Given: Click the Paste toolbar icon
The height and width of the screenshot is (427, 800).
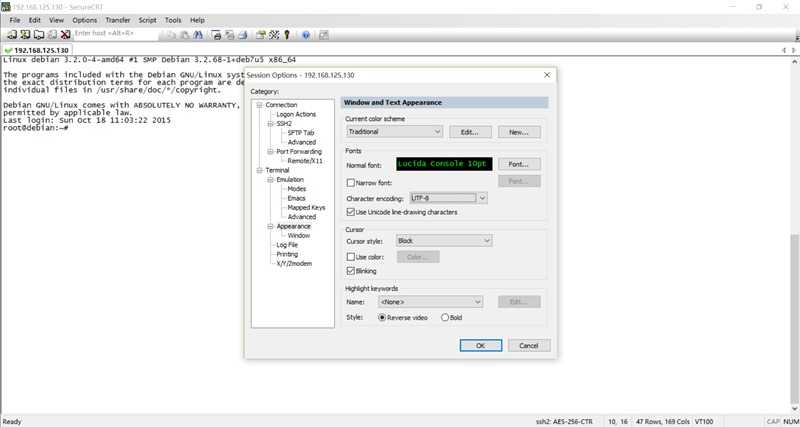Looking at the screenshot, I should pyautogui.click(x=185, y=35).
